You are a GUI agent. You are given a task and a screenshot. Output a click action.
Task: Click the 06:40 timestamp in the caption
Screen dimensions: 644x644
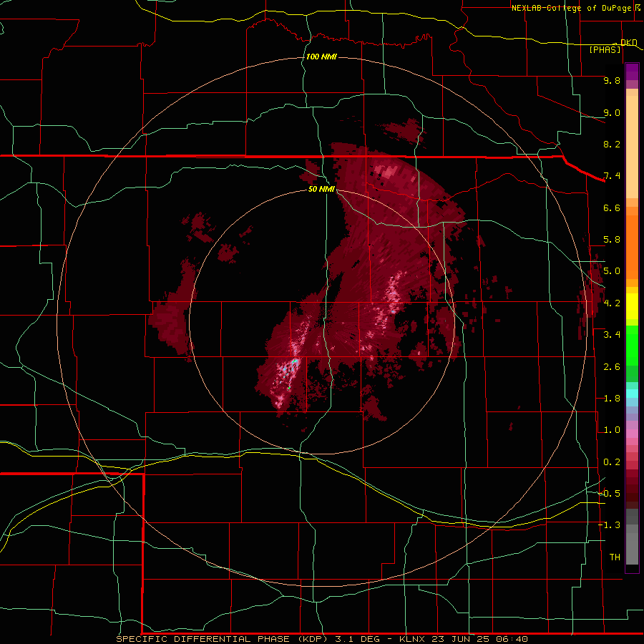512,639
